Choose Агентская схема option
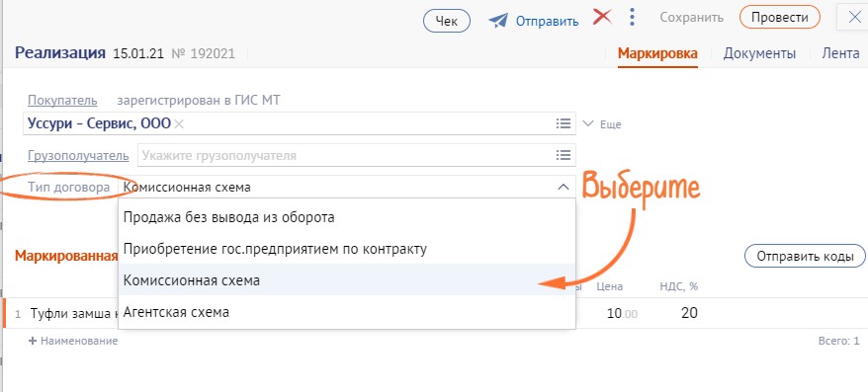 347,312
